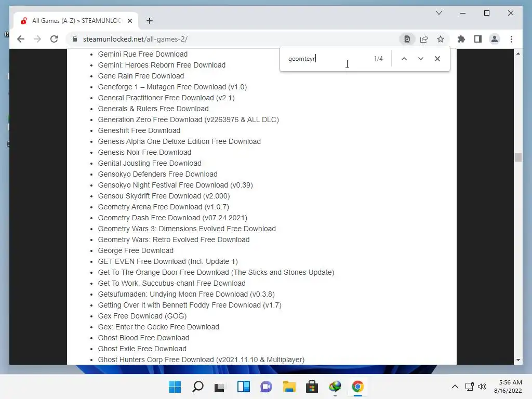Open the user profile icon
532x399 pixels.
495,39
